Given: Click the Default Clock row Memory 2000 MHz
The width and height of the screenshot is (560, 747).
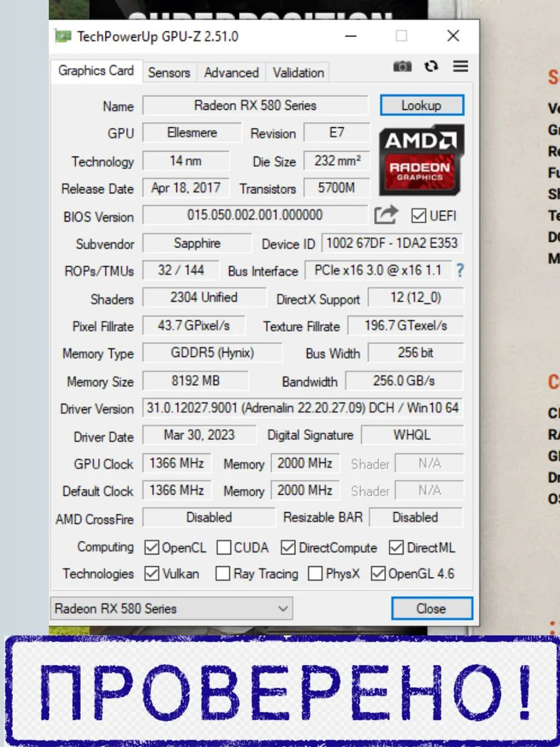Looking at the screenshot, I should (305, 490).
